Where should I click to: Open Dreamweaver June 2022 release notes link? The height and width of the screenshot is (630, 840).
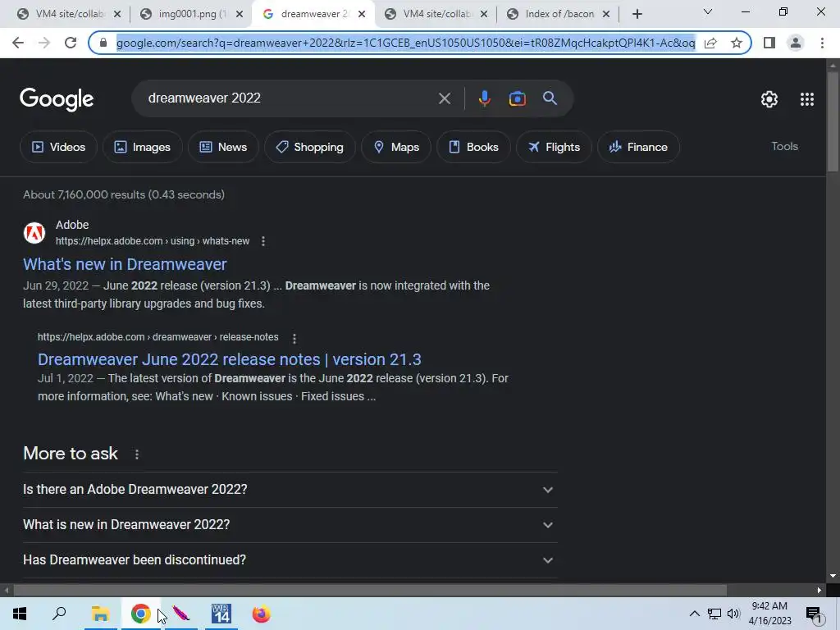[230, 359]
